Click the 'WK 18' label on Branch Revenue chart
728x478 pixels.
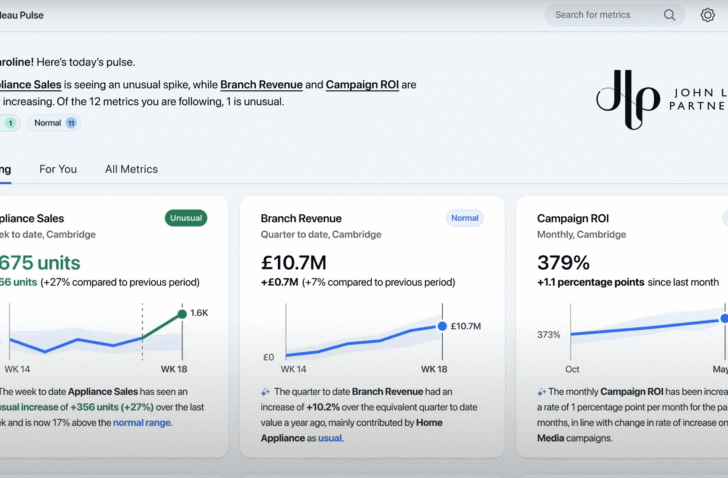[x=434, y=369]
